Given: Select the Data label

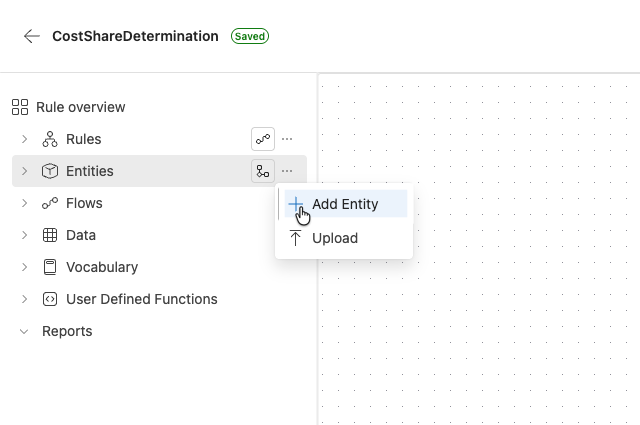Looking at the screenshot, I should click(81, 235).
